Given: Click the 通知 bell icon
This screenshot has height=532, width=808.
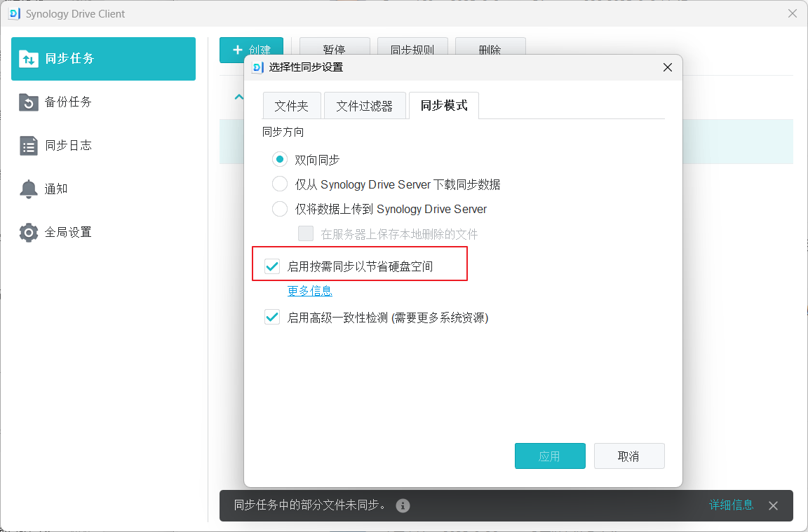Looking at the screenshot, I should (x=28, y=189).
